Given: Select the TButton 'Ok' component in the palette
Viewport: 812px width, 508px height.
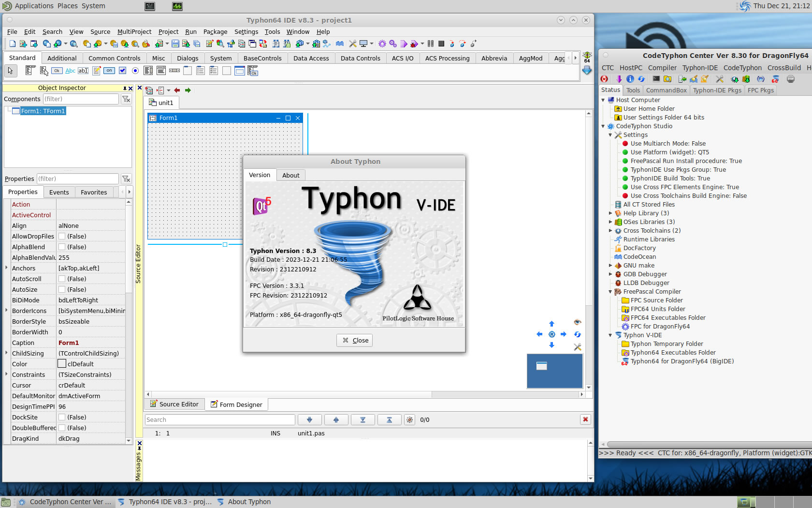Looking at the screenshot, I should click(x=57, y=71).
